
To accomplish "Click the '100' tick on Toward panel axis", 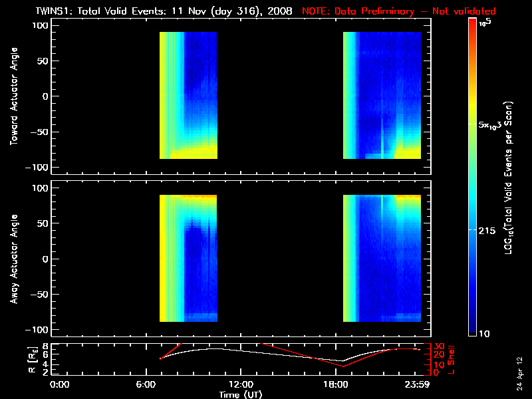I will coord(40,25).
